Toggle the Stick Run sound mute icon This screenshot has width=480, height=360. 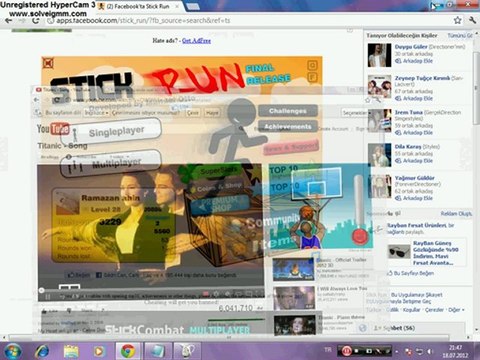coord(48,63)
